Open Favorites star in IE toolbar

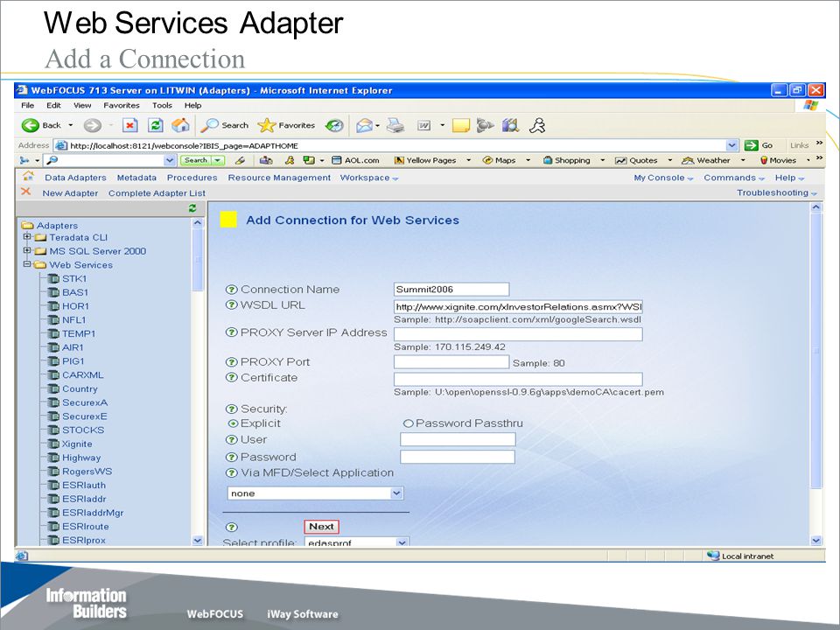266,125
